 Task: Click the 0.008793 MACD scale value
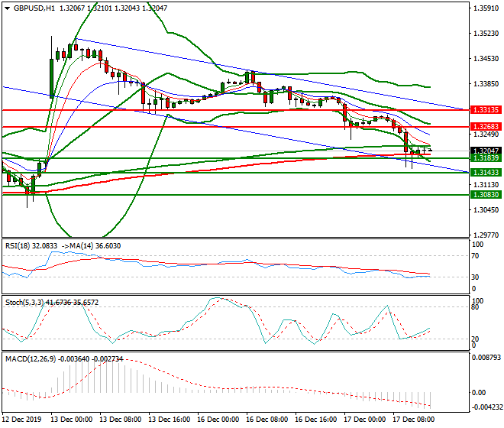[486, 357]
